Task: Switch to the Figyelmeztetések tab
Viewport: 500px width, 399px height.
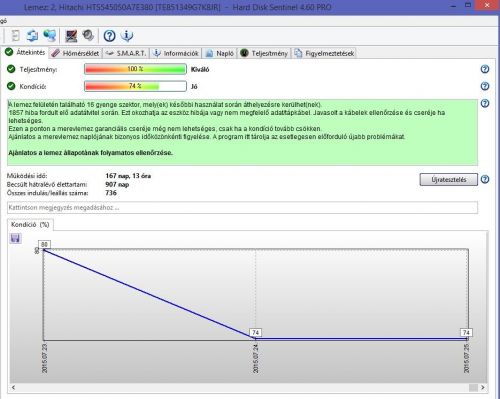Action: tap(324, 53)
